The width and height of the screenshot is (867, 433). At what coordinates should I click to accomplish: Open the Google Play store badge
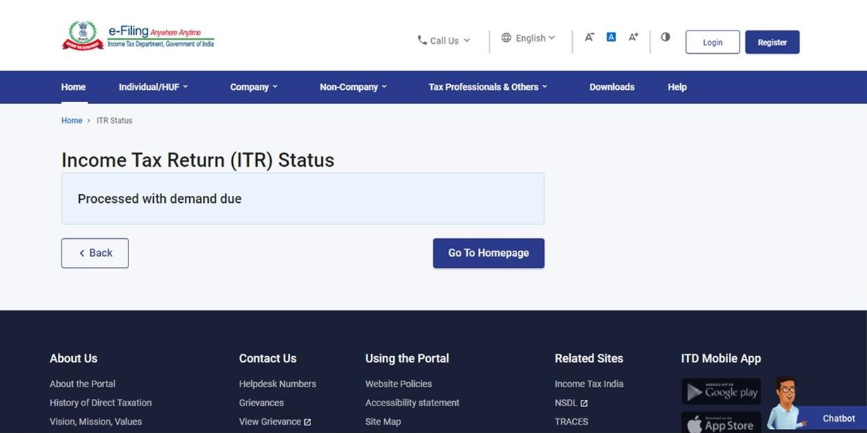[x=721, y=392]
